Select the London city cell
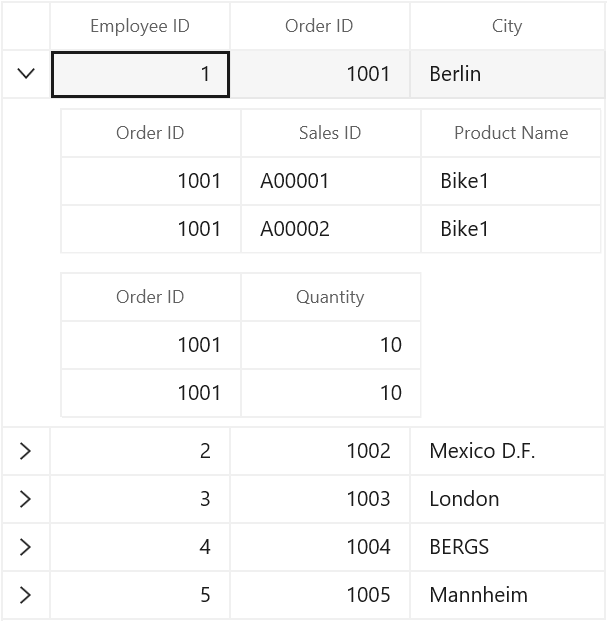Screen dimensions: 607x621 (507, 499)
